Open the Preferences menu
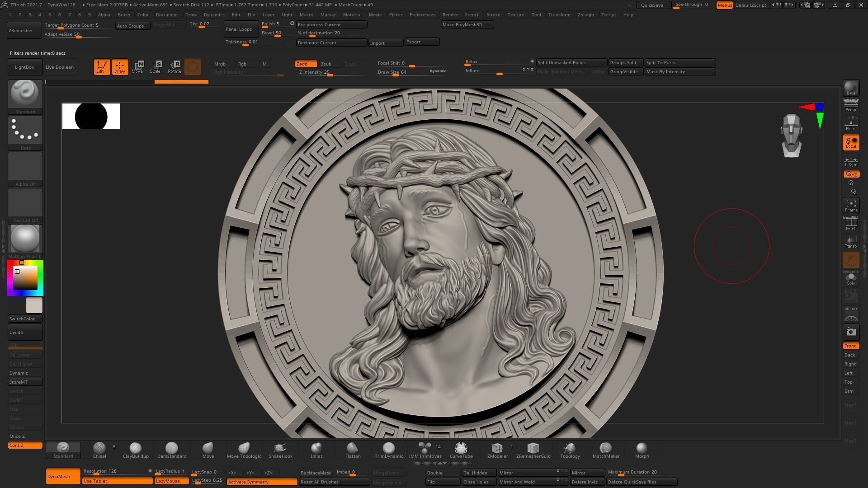 (422, 14)
